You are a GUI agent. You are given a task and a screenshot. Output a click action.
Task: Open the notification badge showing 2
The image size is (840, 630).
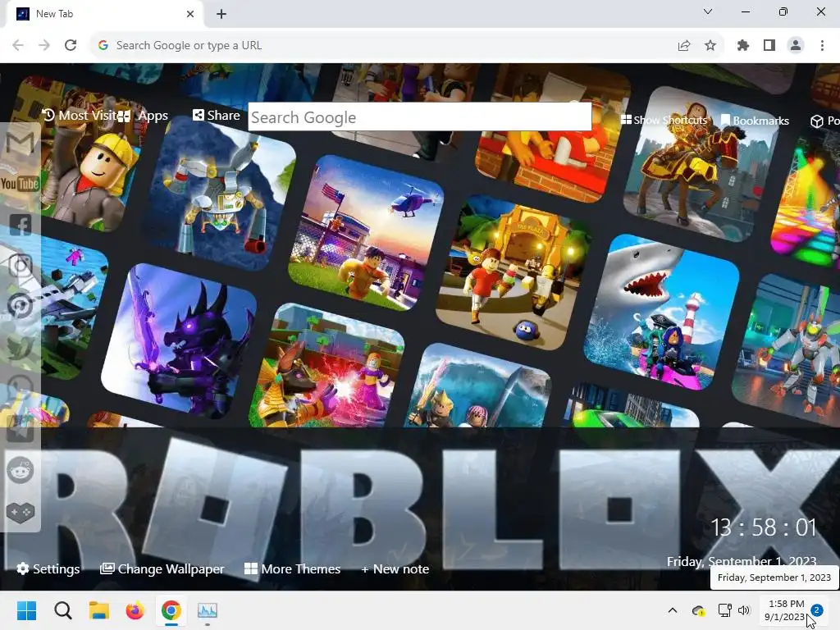click(x=817, y=610)
